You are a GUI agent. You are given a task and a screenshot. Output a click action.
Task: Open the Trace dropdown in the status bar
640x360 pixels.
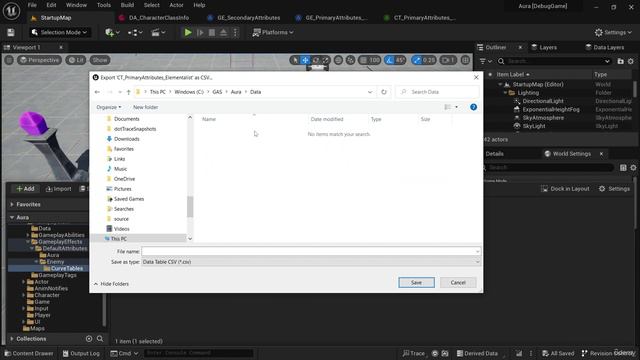[413, 353]
